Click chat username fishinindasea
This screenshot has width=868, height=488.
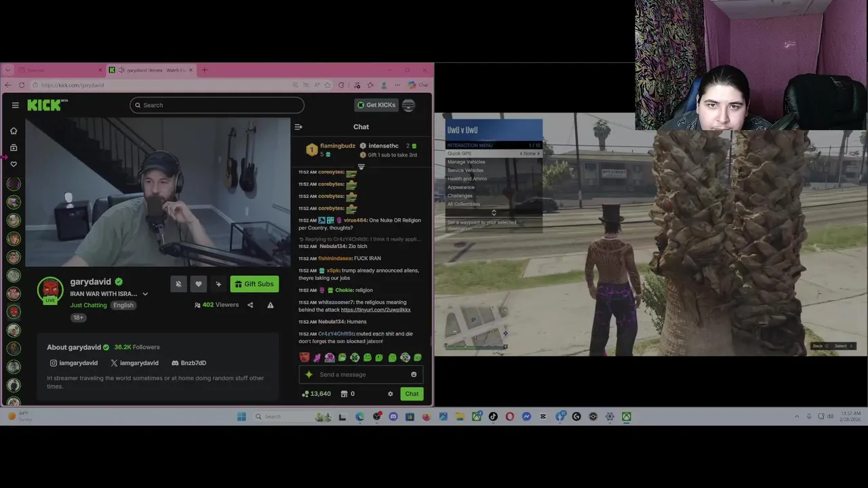pos(335,258)
